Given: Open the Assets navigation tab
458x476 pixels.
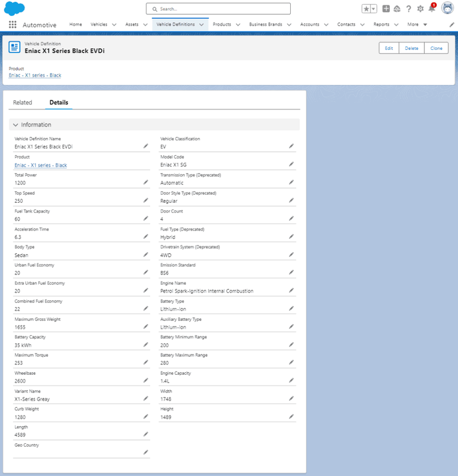Looking at the screenshot, I should (132, 24).
